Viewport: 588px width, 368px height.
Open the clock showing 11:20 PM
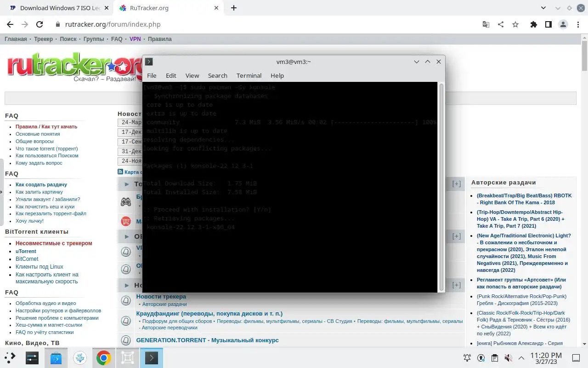click(546, 358)
